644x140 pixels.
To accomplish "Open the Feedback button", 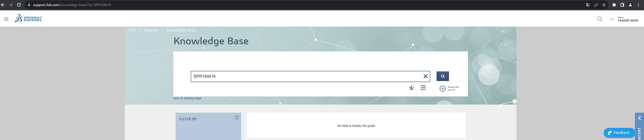I will coord(619,133).
